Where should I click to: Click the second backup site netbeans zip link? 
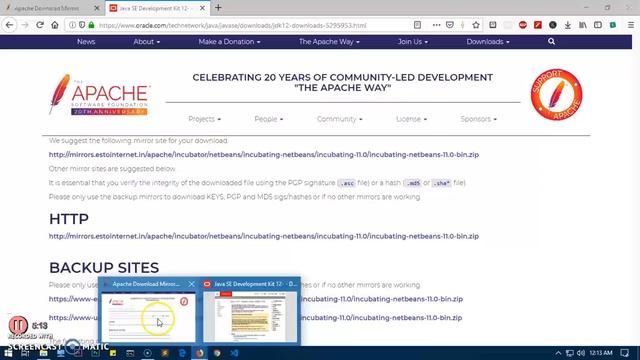click(x=382, y=318)
